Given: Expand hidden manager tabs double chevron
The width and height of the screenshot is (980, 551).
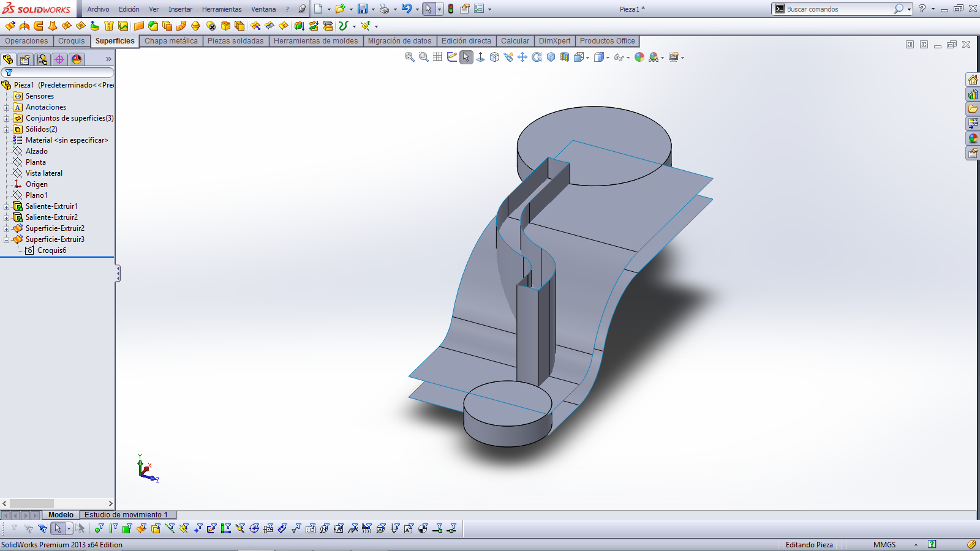Looking at the screenshot, I should [x=108, y=59].
